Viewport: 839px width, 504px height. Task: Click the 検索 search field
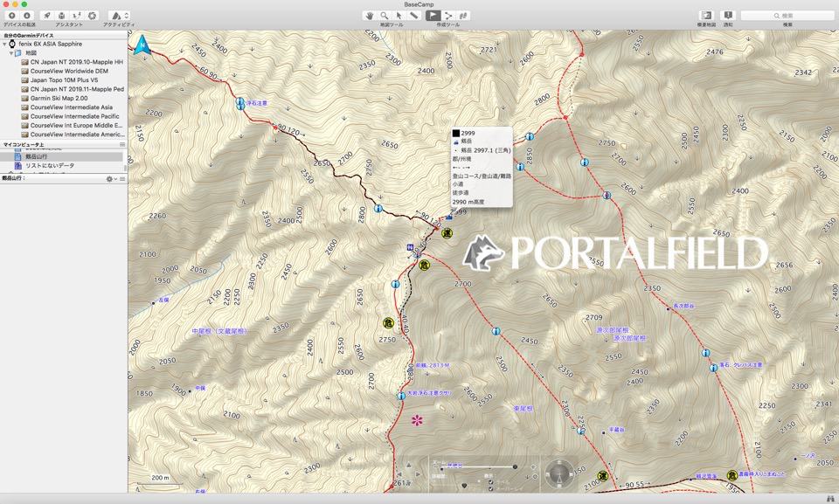pyautogui.click(x=797, y=15)
